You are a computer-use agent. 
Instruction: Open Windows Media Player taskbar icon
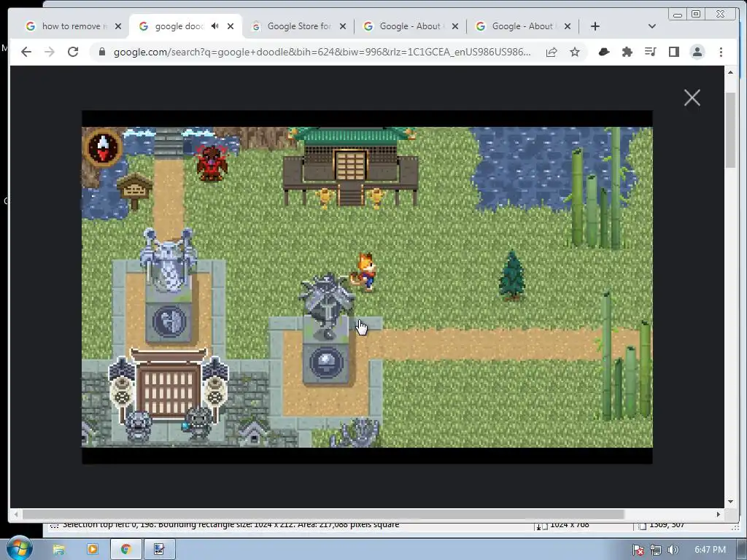tap(93, 550)
